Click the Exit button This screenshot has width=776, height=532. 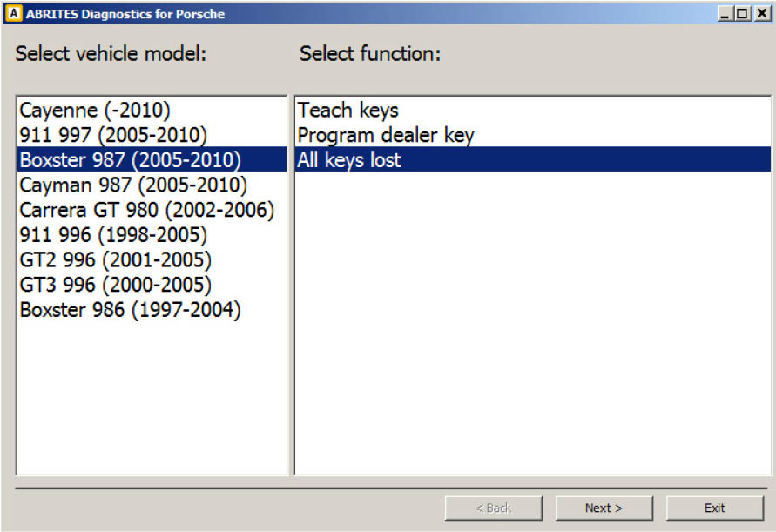pyautogui.click(x=714, y=508)
